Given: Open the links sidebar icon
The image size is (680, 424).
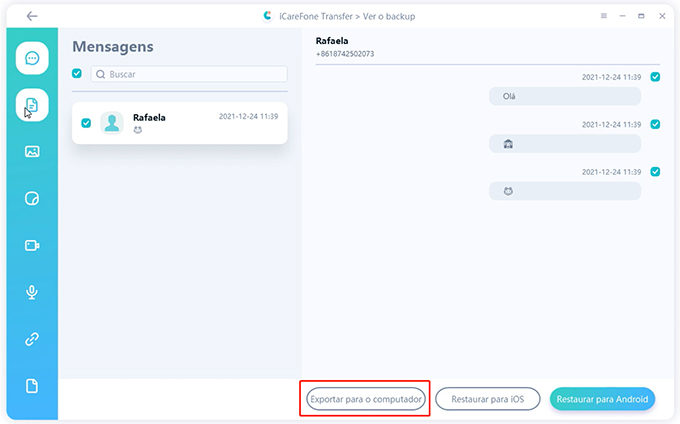Looking at the screenshot, I should [x=32, y=339].
